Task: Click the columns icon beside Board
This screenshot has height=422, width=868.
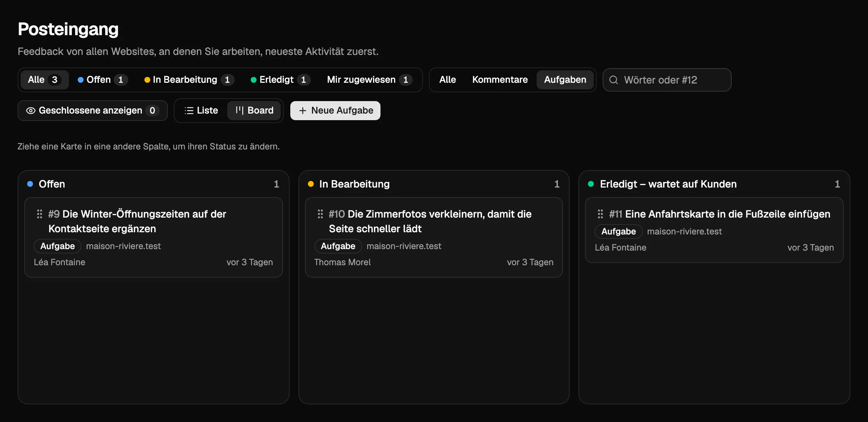Action: click(x=239, y=110)
